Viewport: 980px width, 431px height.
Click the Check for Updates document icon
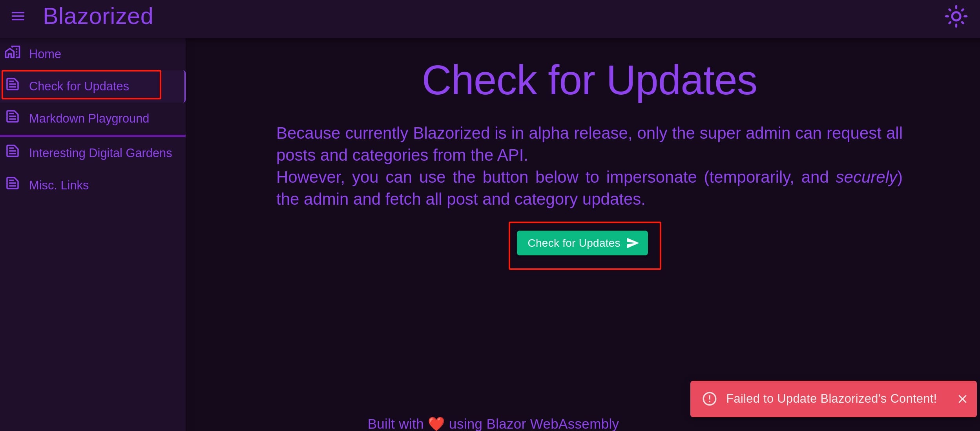(x=13, y=84)
